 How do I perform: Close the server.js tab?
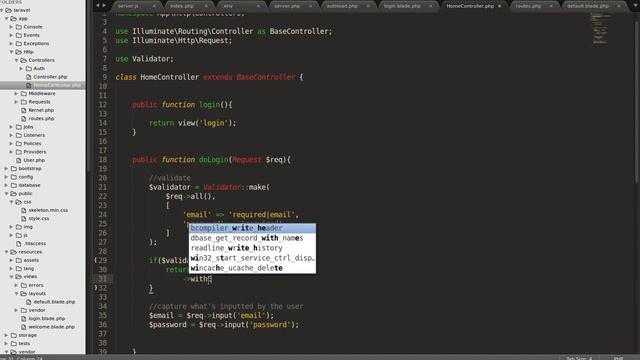(154, 6)
